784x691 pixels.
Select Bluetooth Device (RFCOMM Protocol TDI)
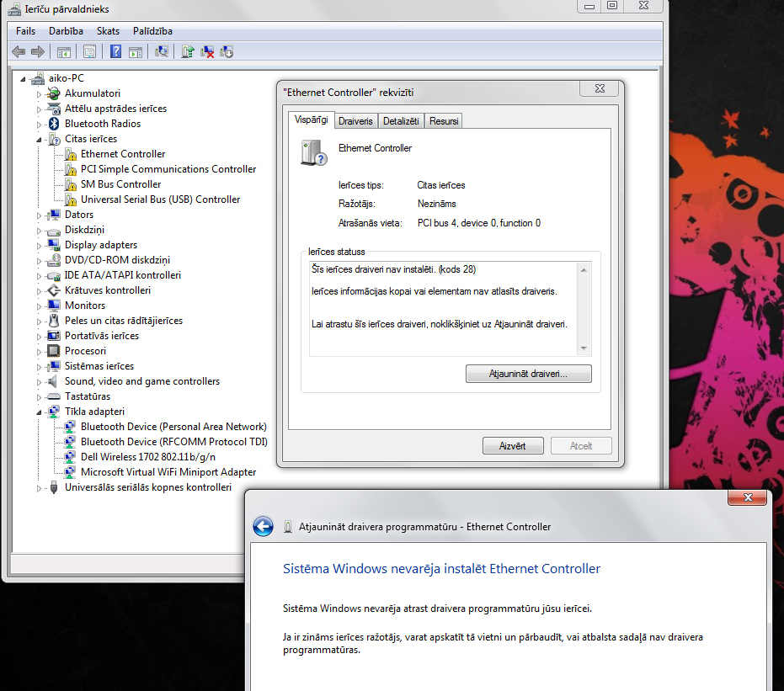[x=174, y=442]
